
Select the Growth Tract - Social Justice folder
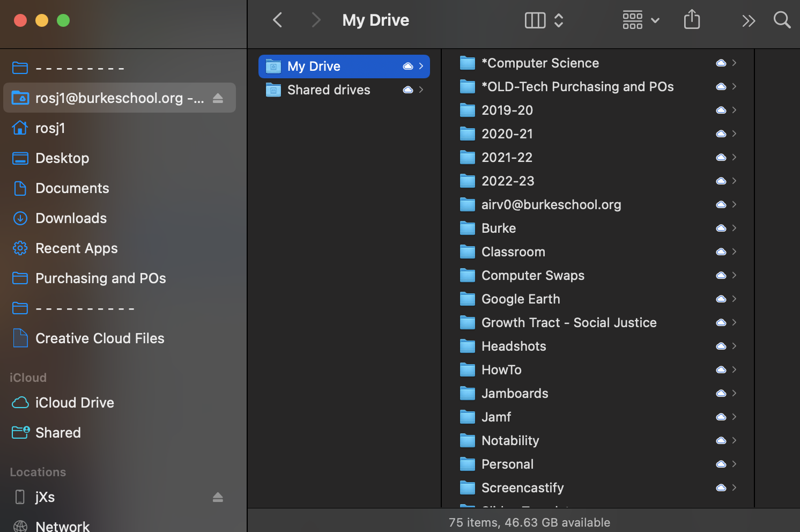pyautogui.click(x=569, y=322)
